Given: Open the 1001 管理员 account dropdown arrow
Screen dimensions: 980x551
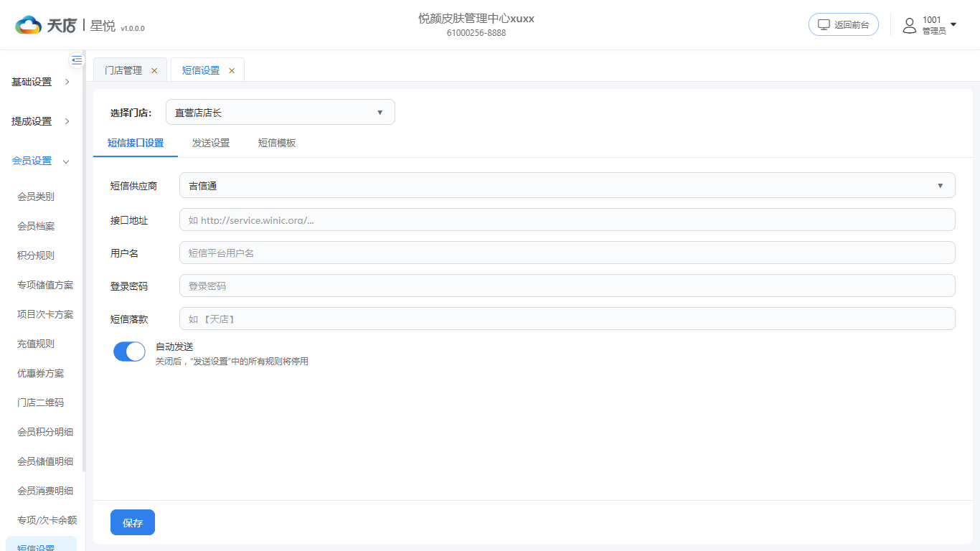Looking at the screenshot, I should pos(953,24).
